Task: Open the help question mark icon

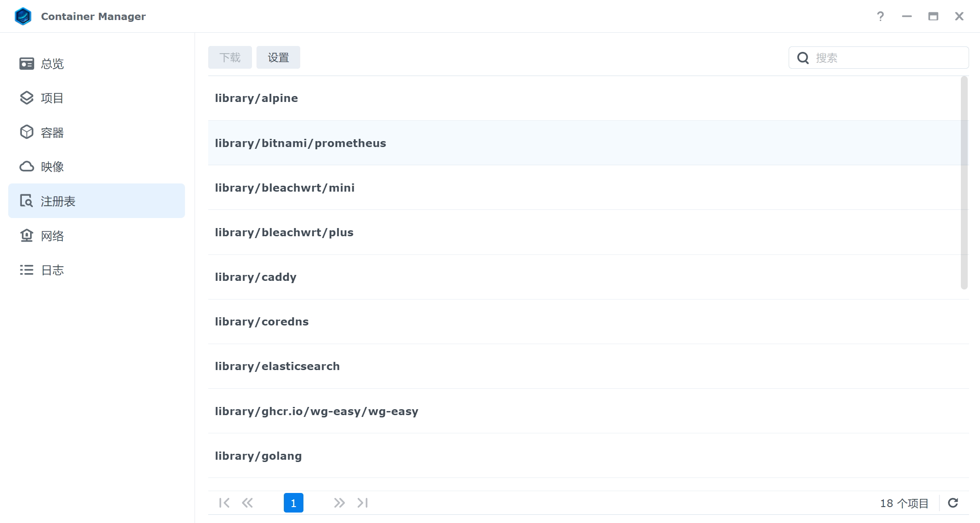Action: [x=880, y=16]
